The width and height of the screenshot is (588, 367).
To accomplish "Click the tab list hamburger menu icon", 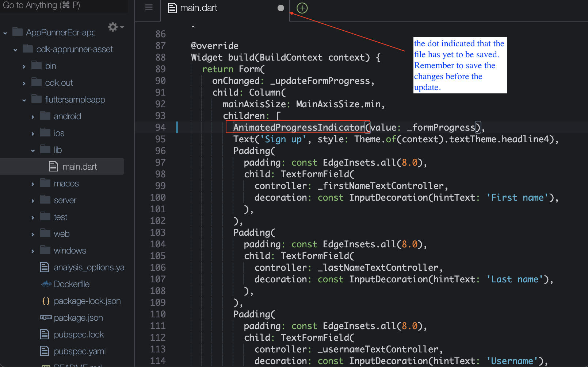I will pos(149,7).
